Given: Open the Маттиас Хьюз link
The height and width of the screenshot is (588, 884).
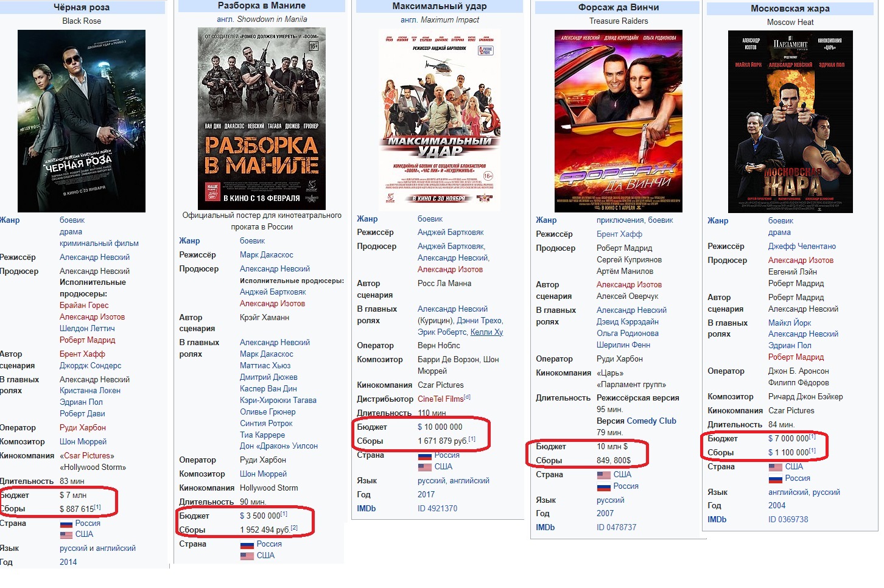Looking at the screenshot, I should [x=265, y=366].
